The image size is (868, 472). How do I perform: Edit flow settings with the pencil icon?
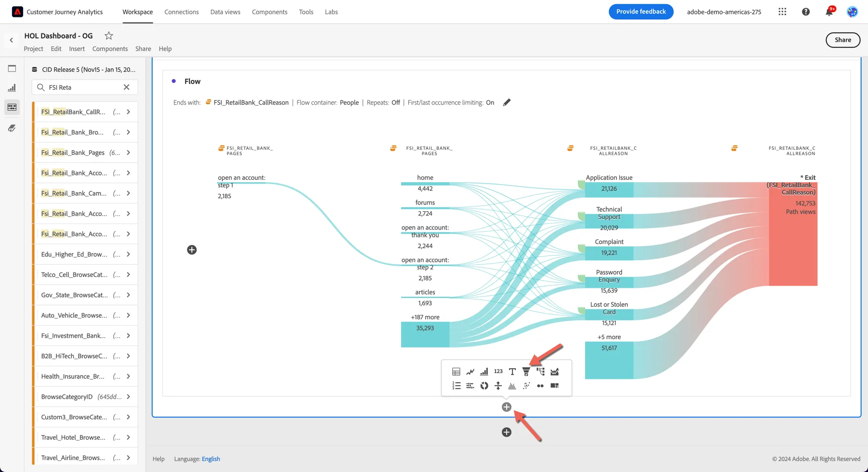pyautogui.click(x=507, y=102)
